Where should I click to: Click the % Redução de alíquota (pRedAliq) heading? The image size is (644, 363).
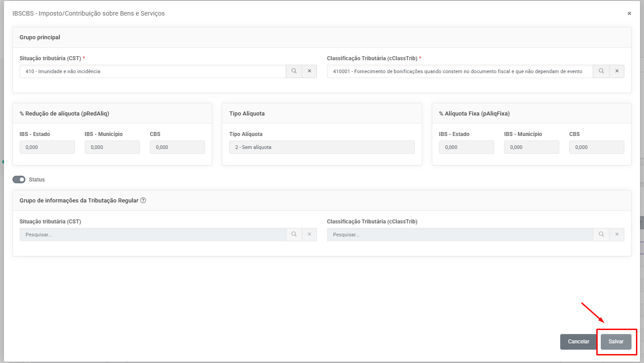[x=64, y=114]
